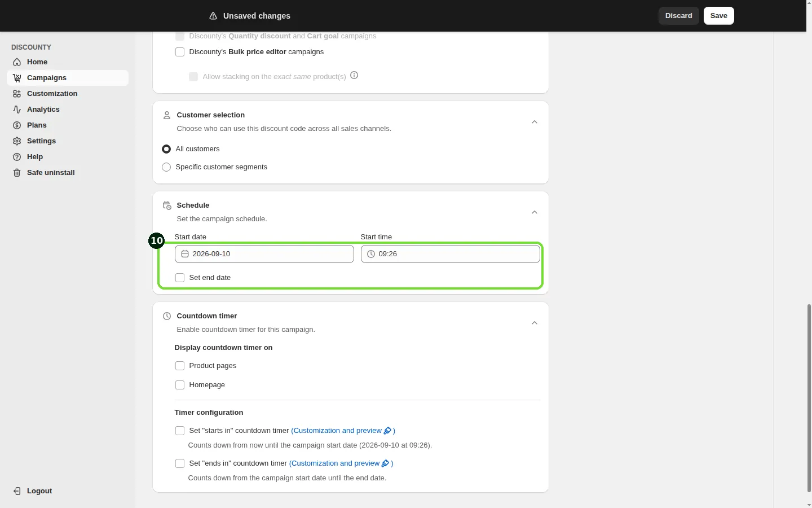Click the Start date input field
The width and height of the screenshot is (812, 508).
(264, 254)
